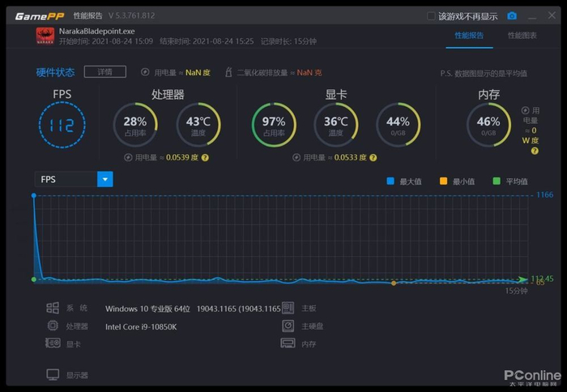
Task: Toggle the orange 最小值 legend swatch
Action: [x=443, y=181]
